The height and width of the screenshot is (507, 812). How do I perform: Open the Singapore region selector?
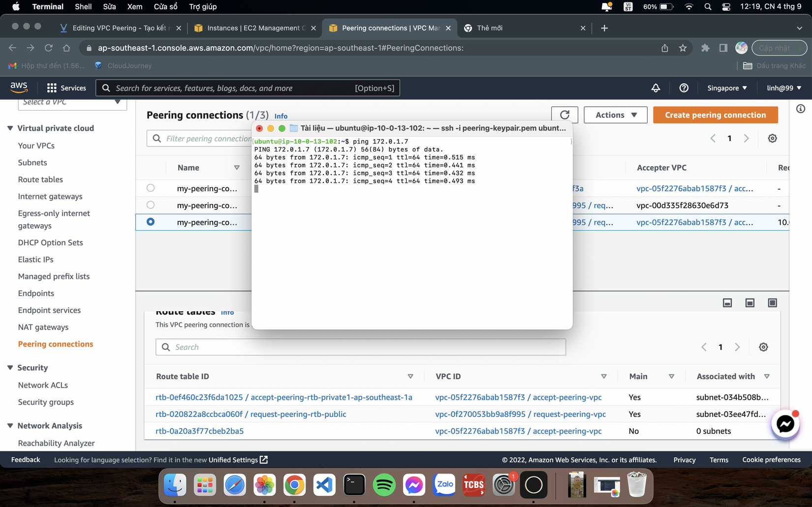click(727, 88)
